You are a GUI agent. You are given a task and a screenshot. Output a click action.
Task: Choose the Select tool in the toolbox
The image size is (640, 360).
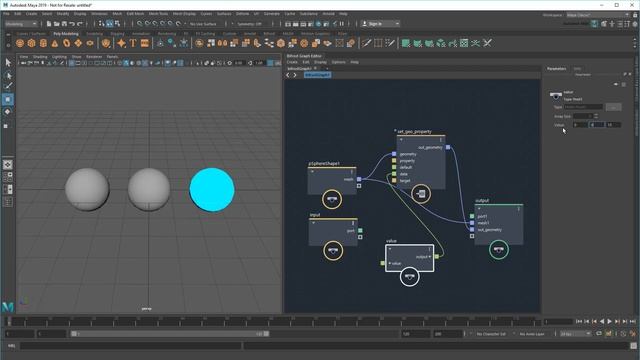click(x=8, y=62)
